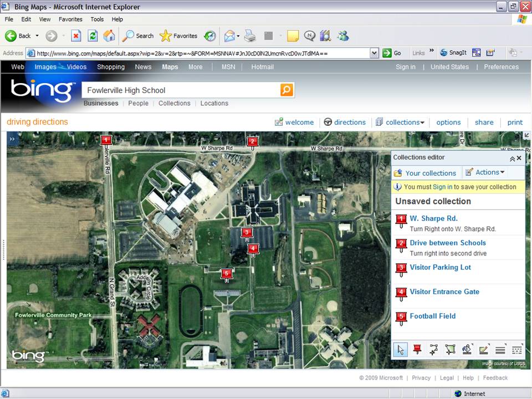Click the share link in map toolbar
Viewport: 532px width, 399px height.
[484, 122]
